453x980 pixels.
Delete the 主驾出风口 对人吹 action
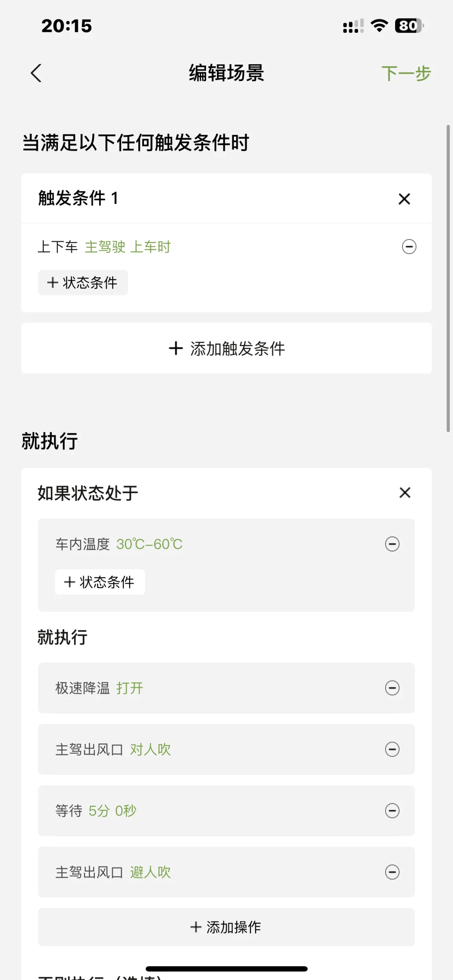(392, 750)
